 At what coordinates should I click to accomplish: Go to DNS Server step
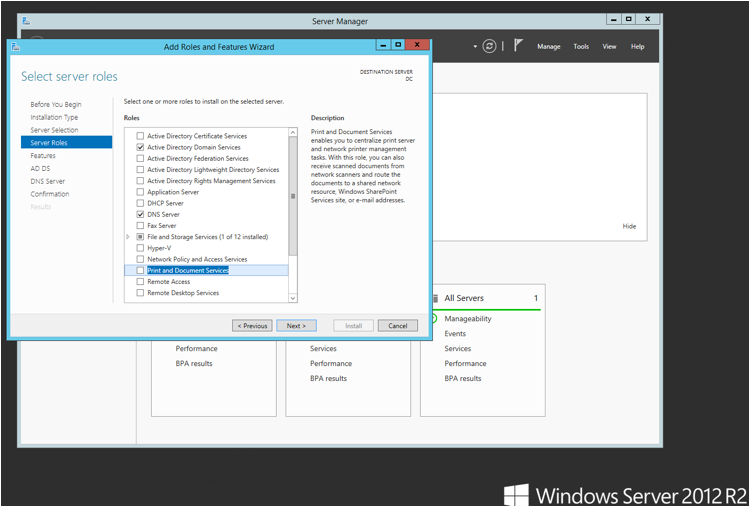[x=47, y=181]
